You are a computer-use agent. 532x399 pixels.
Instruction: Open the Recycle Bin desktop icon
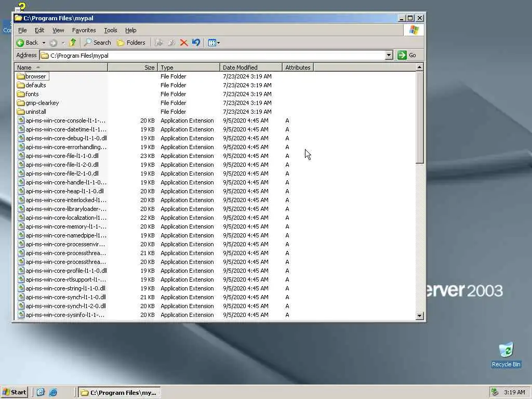[506, 355]
